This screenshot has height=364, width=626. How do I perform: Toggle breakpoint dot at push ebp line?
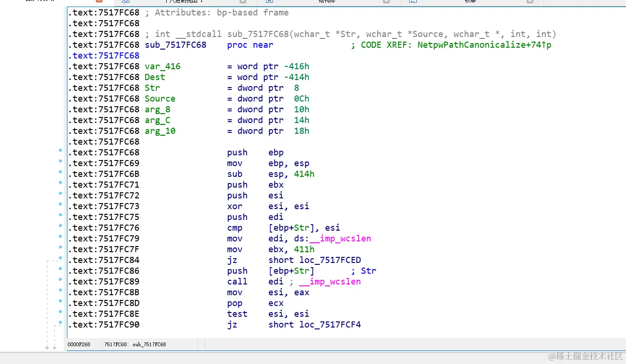coord(60,151)
